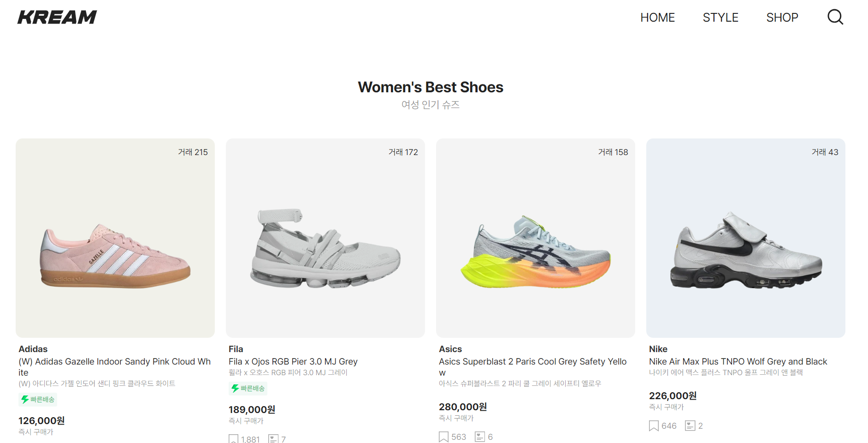Bookmark the Asics Superblast 2 (563)
The height and width of the screenshot is (443, 868).
point(443,437)
